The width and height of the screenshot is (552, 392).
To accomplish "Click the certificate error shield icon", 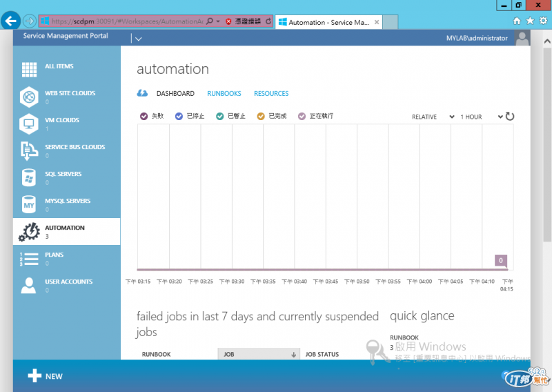I will click(x=228, y=21).
